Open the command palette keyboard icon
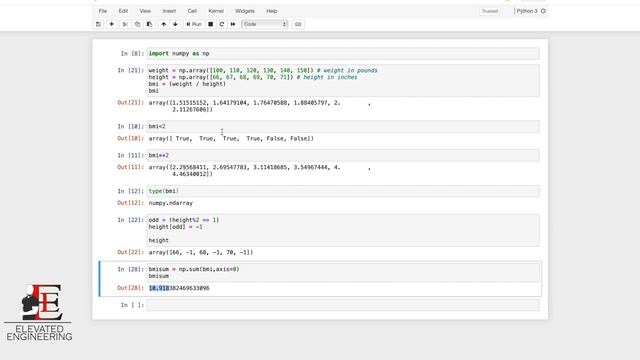640x360 pixels. (298, 24)
